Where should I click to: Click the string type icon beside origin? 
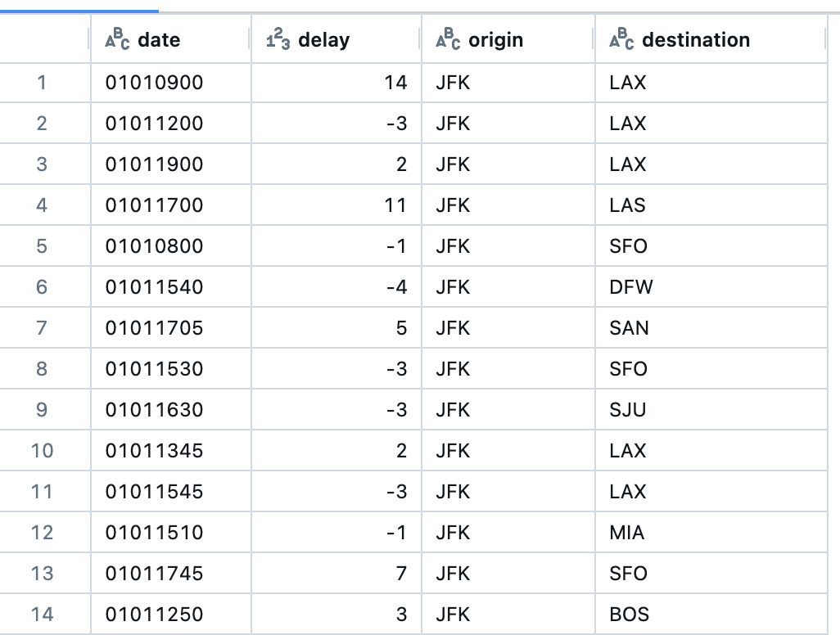[449, 38]
